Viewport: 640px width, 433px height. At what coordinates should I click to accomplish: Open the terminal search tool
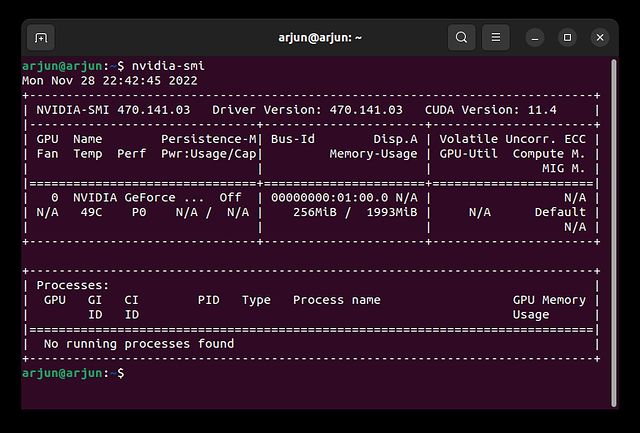[461, 38]
